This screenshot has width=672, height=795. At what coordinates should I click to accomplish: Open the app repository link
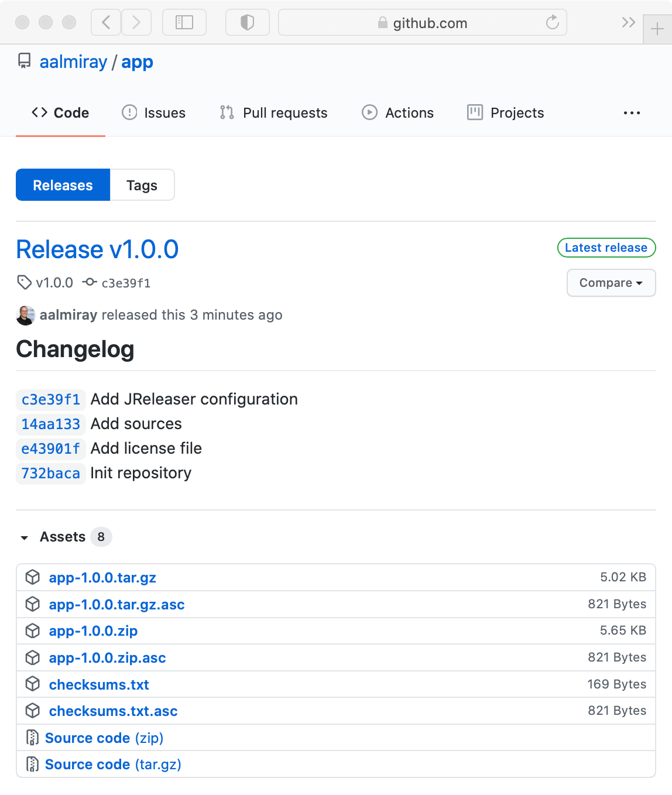click(137, 61)
